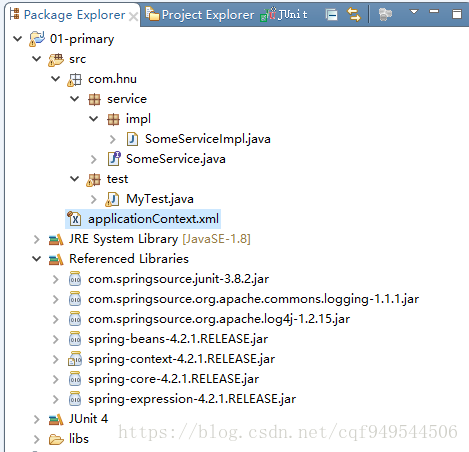The height and width of the screenshot is (452, 469).
Task: Click the src source folder icon
Action: click(56, 59)
